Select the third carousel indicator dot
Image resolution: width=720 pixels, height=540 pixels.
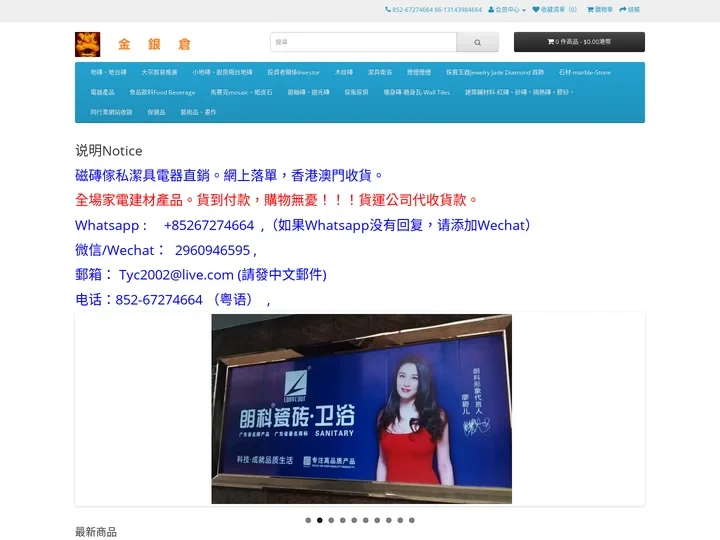331,520
